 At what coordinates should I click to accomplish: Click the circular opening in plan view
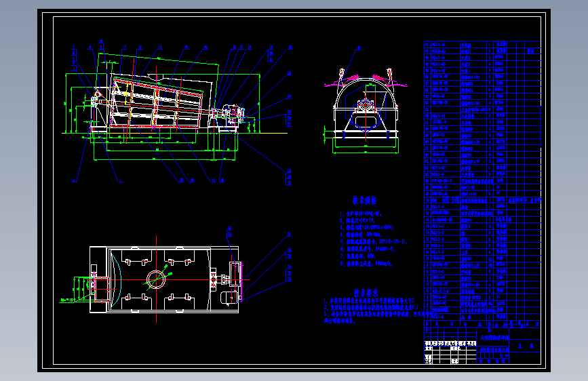(x=155, y=279)
